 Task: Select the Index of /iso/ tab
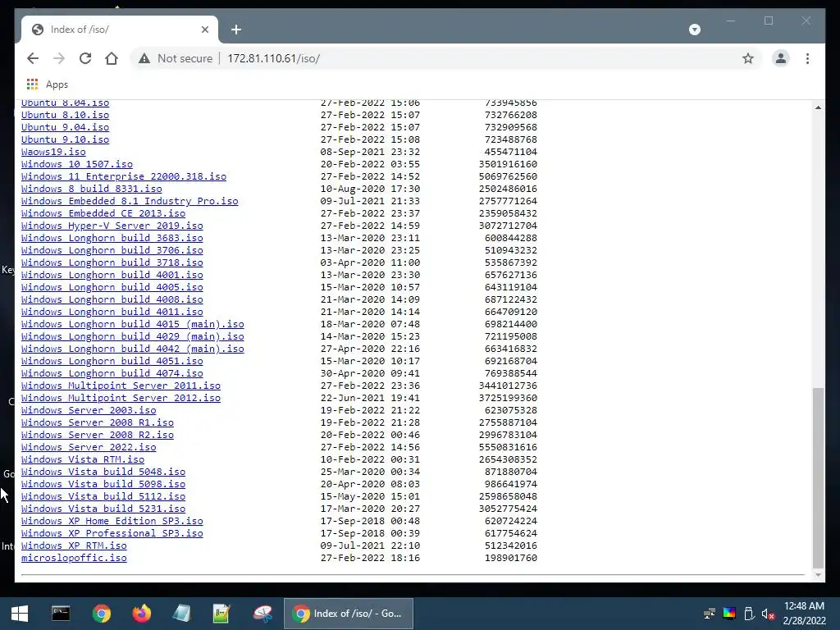click(120, 30)
